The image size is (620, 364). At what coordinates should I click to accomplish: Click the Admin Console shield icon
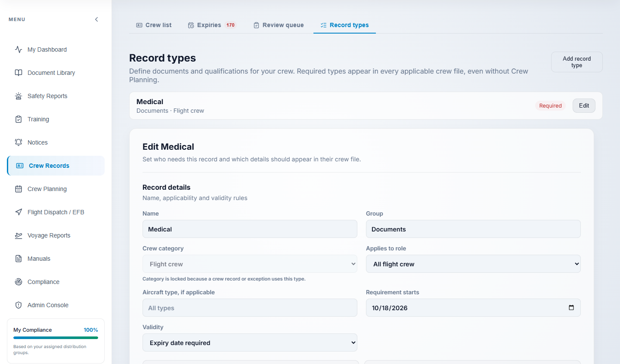point(19,305)
